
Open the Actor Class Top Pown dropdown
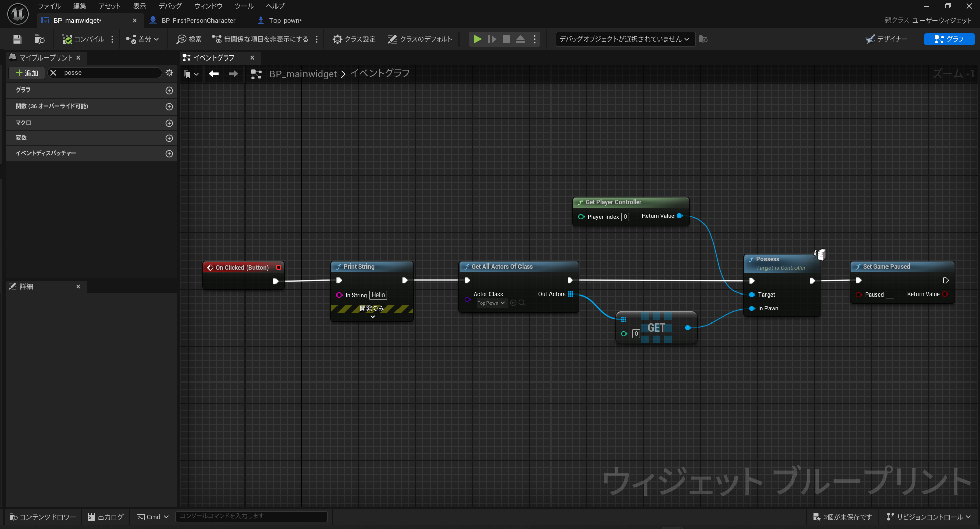click(x=491, y=303)
